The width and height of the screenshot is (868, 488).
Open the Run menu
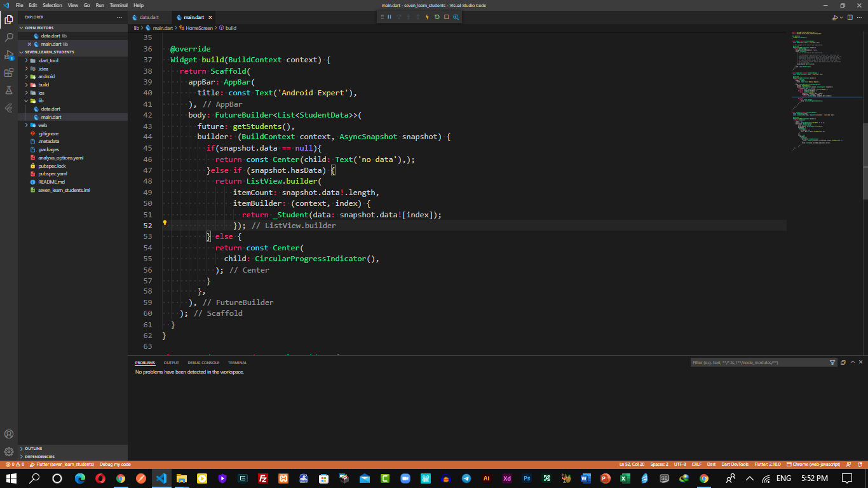(100, 5)
